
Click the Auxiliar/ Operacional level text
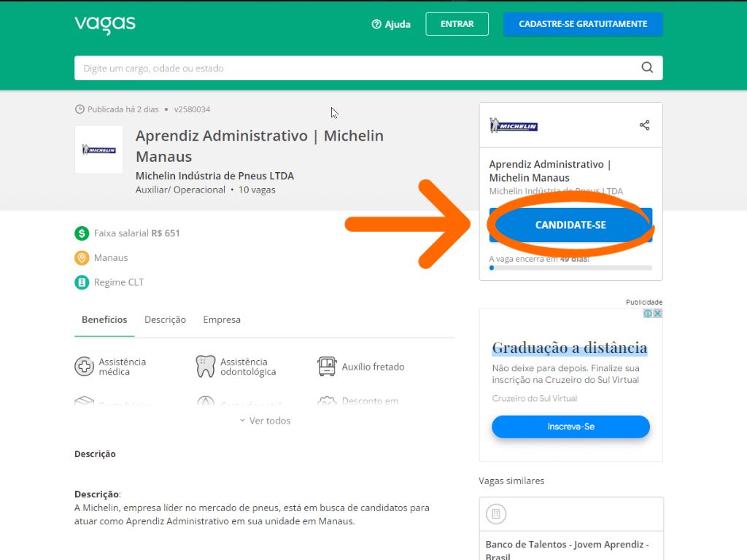coord(180,190)
